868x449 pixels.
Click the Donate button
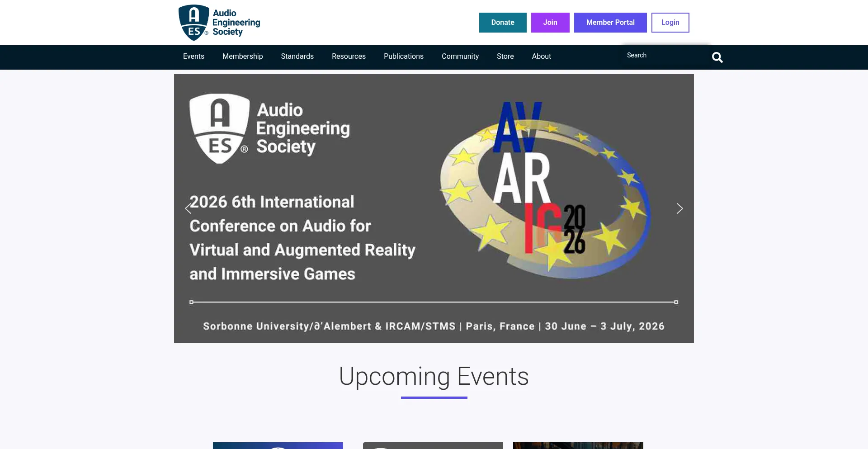pos(503,23)
